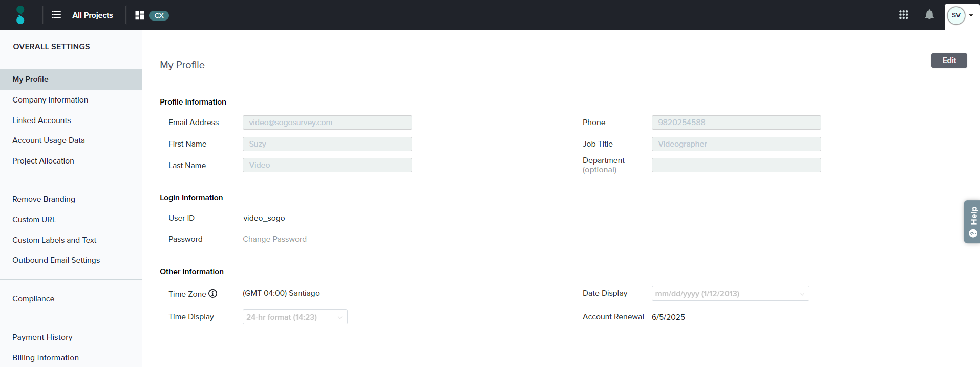Click the CX badge in the header

(159, 15)
